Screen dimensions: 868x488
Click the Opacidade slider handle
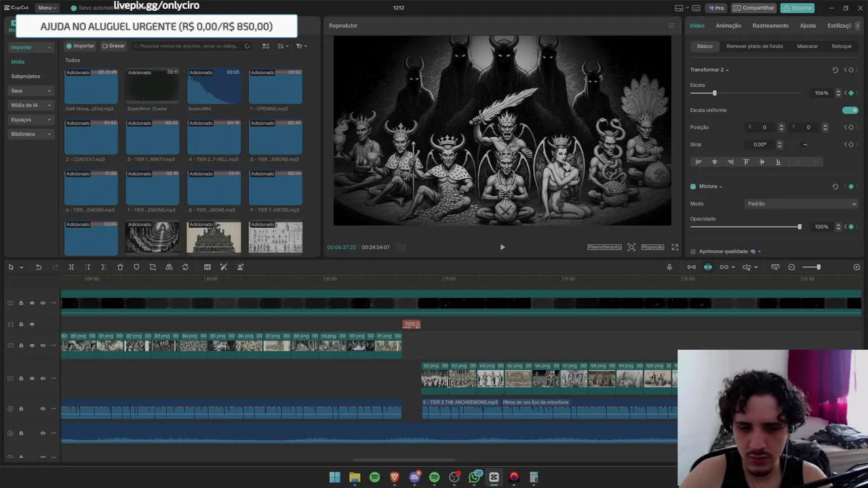800,226
